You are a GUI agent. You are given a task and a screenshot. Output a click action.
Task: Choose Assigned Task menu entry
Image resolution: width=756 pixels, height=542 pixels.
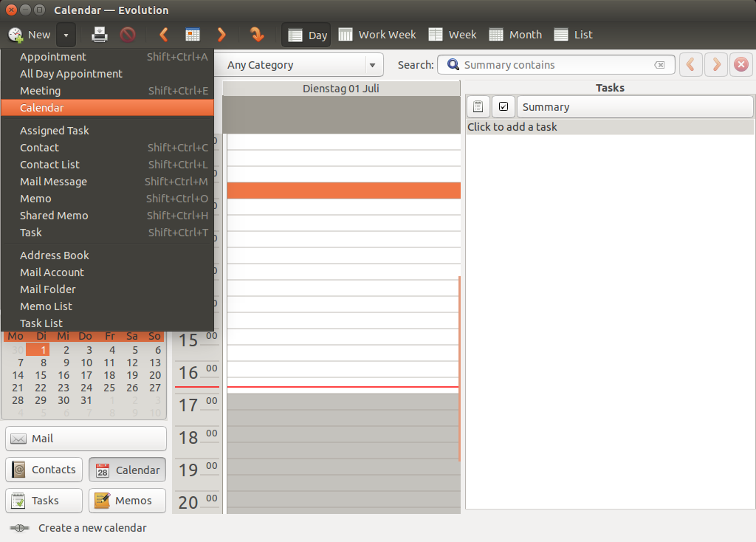point(107,131)
